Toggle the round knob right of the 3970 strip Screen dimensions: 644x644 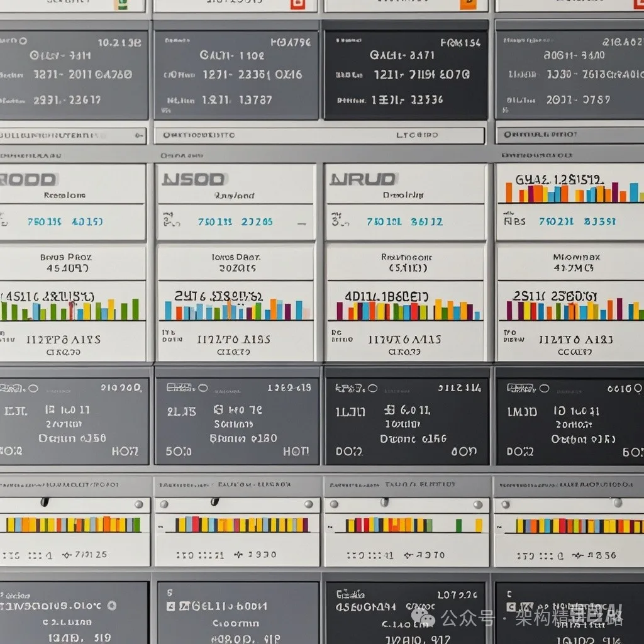click(x=478, y=504)
